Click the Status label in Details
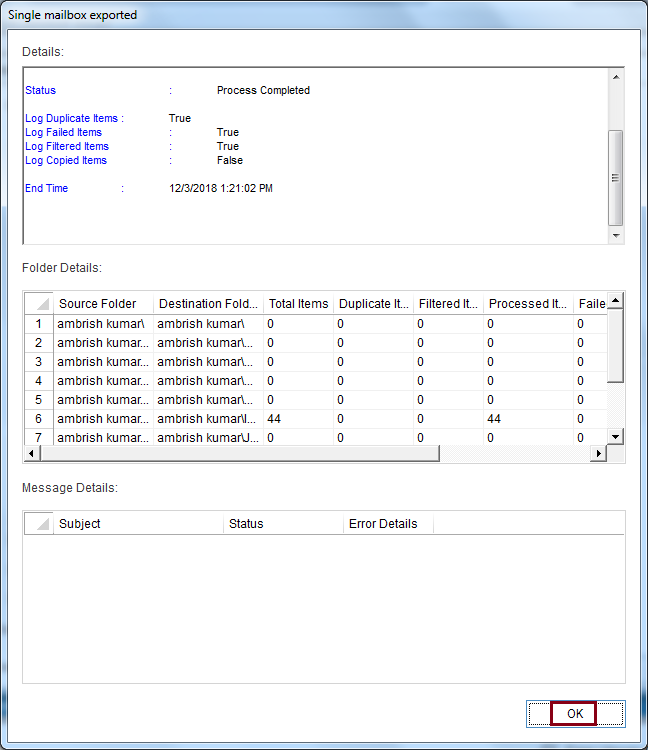This screenshot has height=750, width=648. [41, 90]
